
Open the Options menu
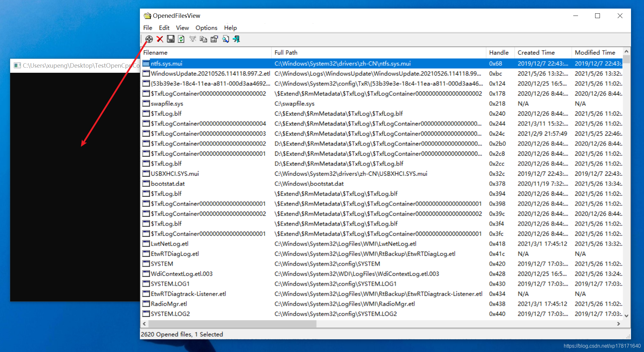(x=206, y=28)
